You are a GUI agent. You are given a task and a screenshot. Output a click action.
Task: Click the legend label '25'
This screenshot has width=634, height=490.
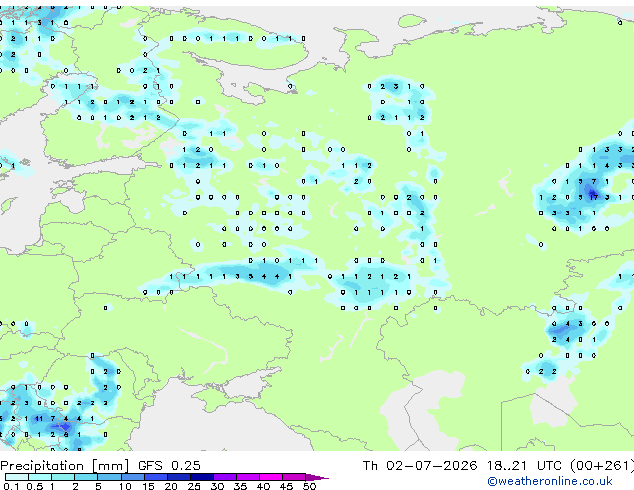194,486
